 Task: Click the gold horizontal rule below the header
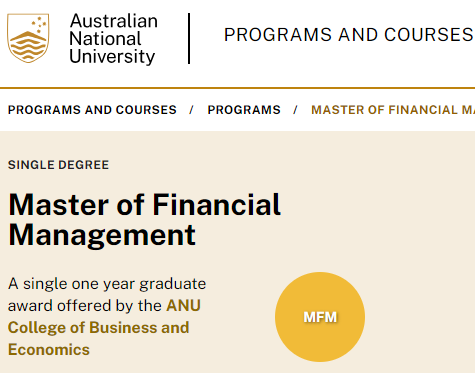coord(237,88)
